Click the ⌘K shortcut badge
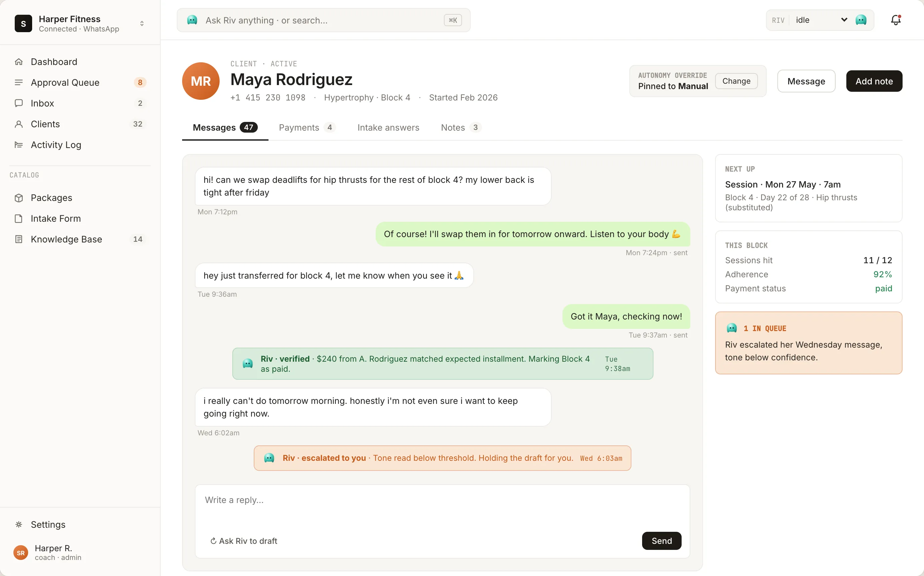Image resolution: width=924 pixels, height=576 pixels. pyautogui.click(x=453, y=20)
